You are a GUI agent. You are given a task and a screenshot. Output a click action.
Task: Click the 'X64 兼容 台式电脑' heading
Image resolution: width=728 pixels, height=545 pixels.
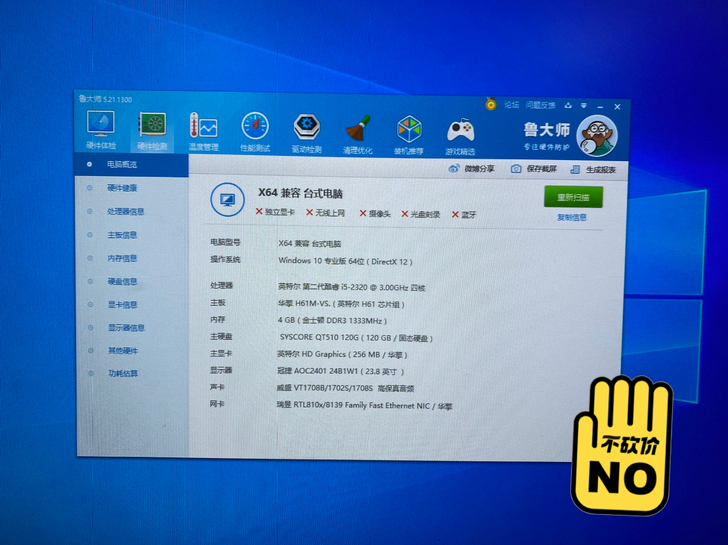tap(300, 193)
